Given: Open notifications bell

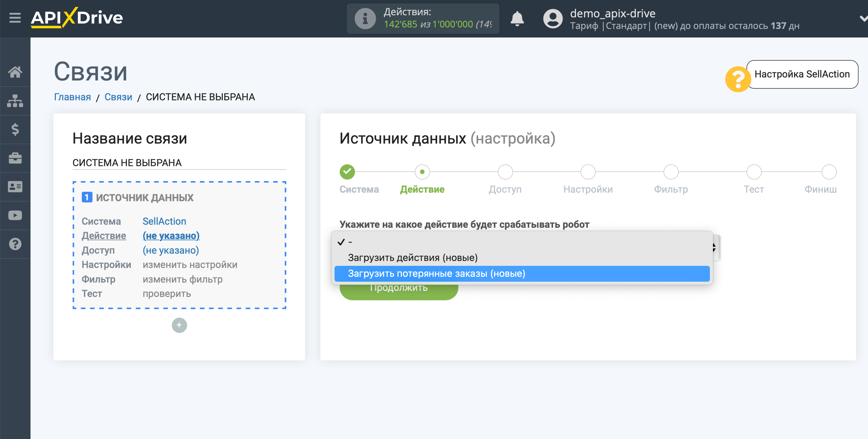Looking at the screenshot, I should (x=517, y=19).
